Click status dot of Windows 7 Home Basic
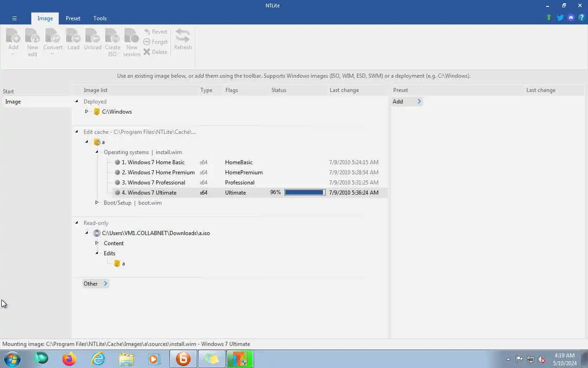Image resolution: width=588 pixels, height=368 pixels. [118, 162]
